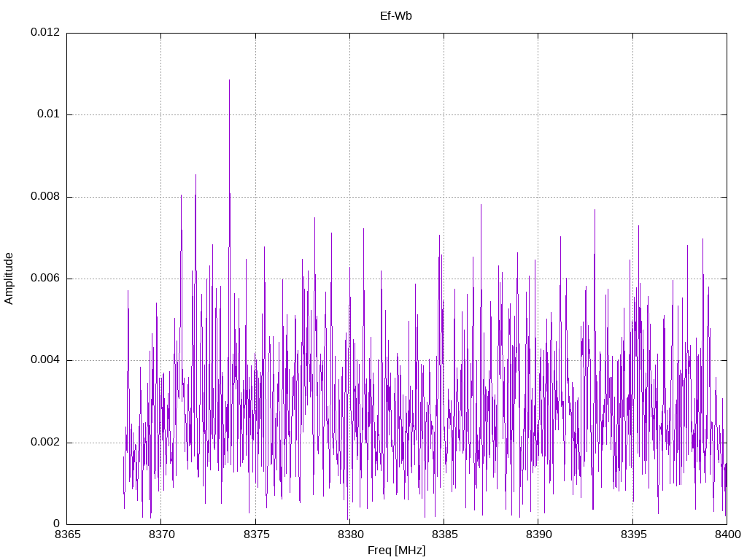The height and width of the screenshot is (560, 747).
Task: Click the y-axis tick value 0.012
Action: [45, 32]
